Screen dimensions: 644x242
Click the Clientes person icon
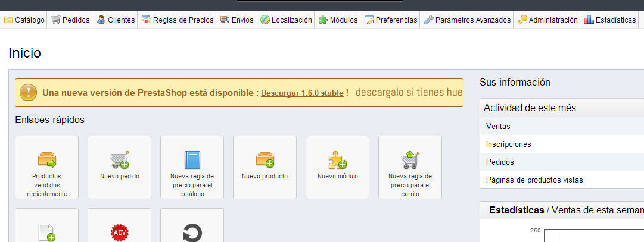click(101, 20)
